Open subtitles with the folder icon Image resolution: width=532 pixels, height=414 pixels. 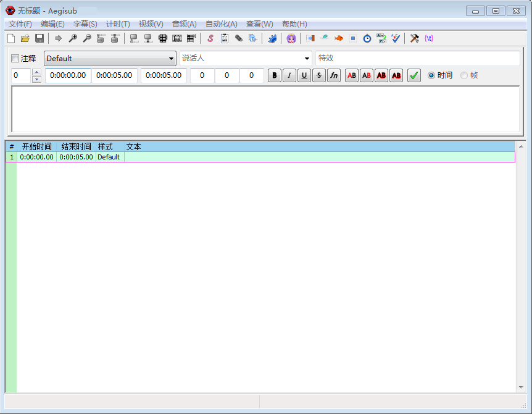click(x=25, y=38)
